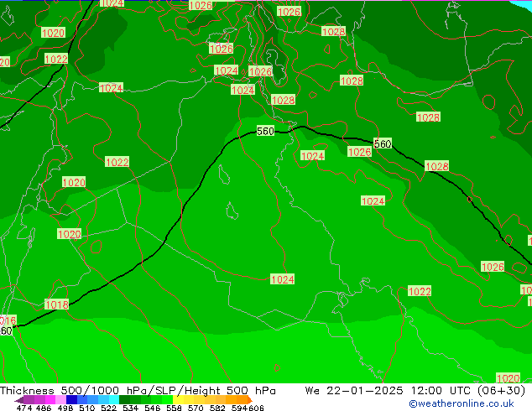
Task: Click the "(06+30)" forecast offset text
Action: 501,391
